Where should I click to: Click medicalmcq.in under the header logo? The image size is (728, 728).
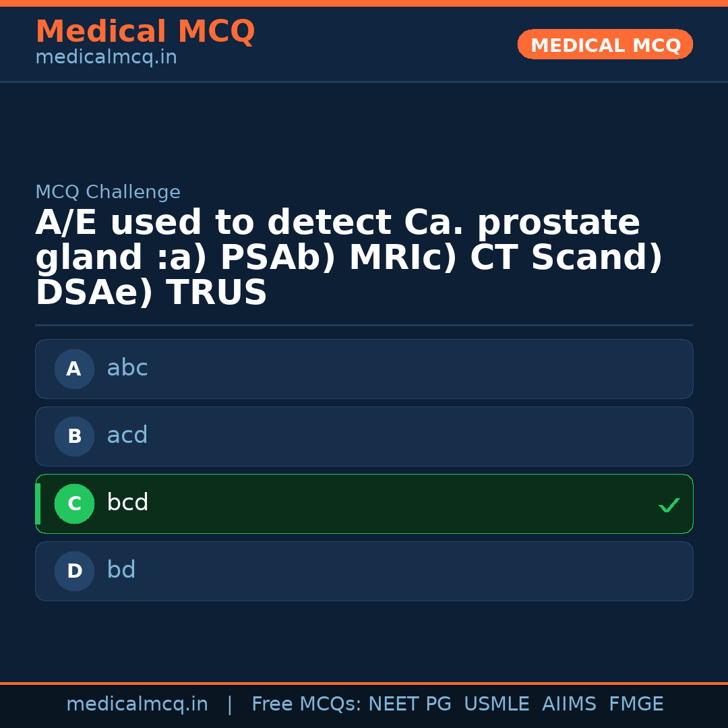point(105,57)
